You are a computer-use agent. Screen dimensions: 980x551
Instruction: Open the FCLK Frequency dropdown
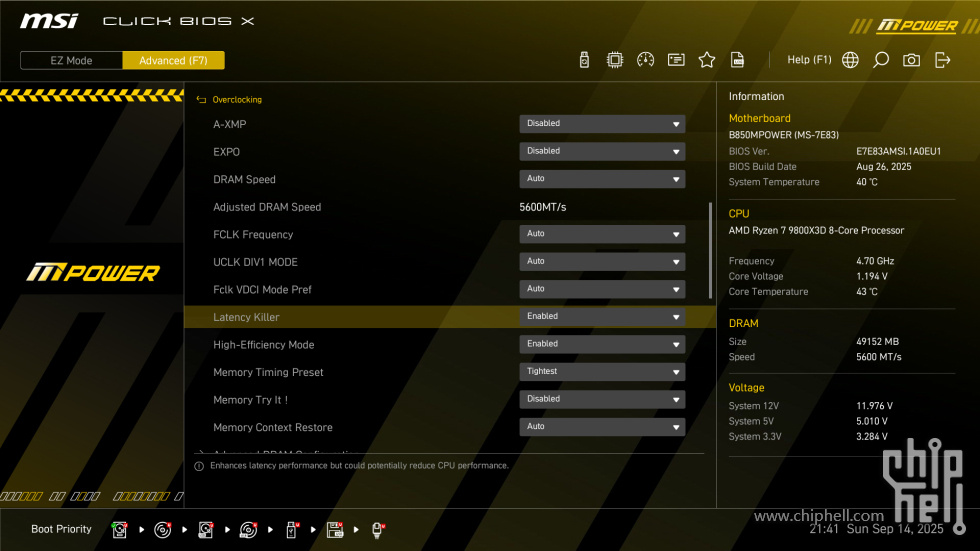(x=602, y=234)
